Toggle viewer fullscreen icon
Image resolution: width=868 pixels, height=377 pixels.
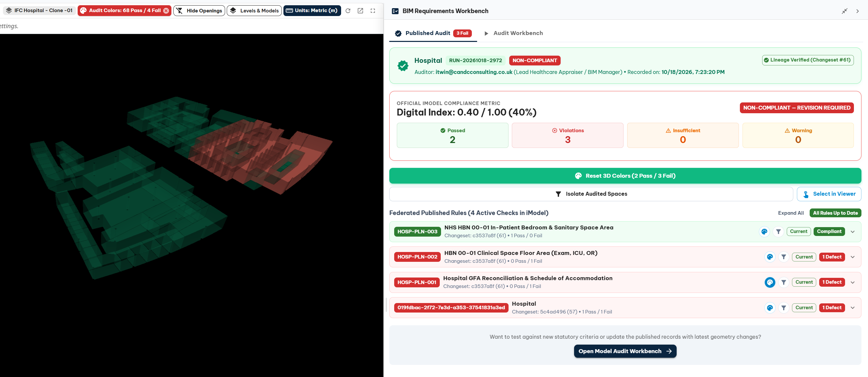coord(373,11)
